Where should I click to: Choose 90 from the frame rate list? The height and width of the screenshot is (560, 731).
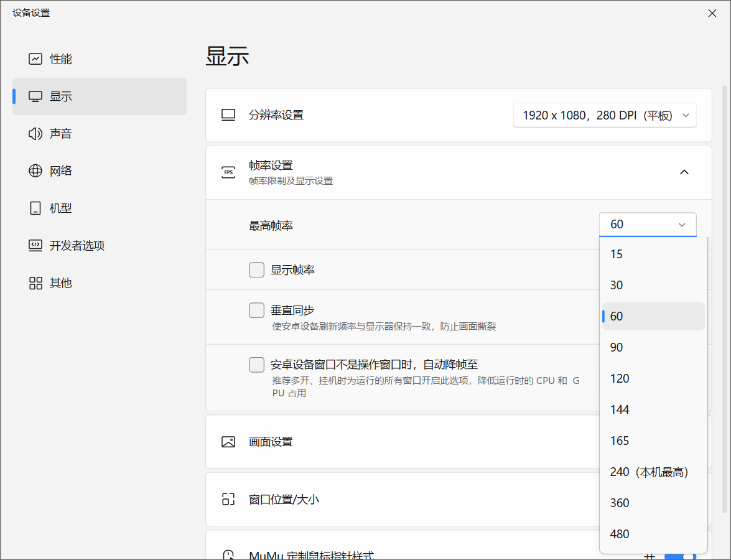pos(653,347)
